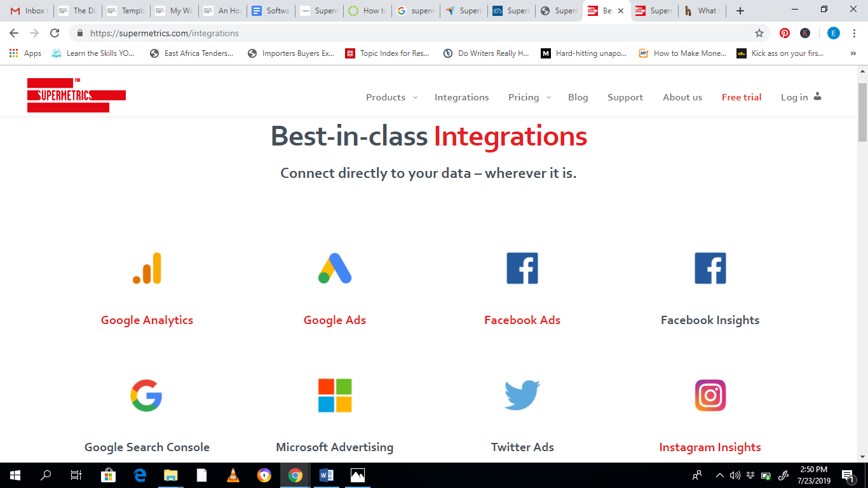
Task: Open the Do Writers Really H bookmark
Action: coord(486,53)
